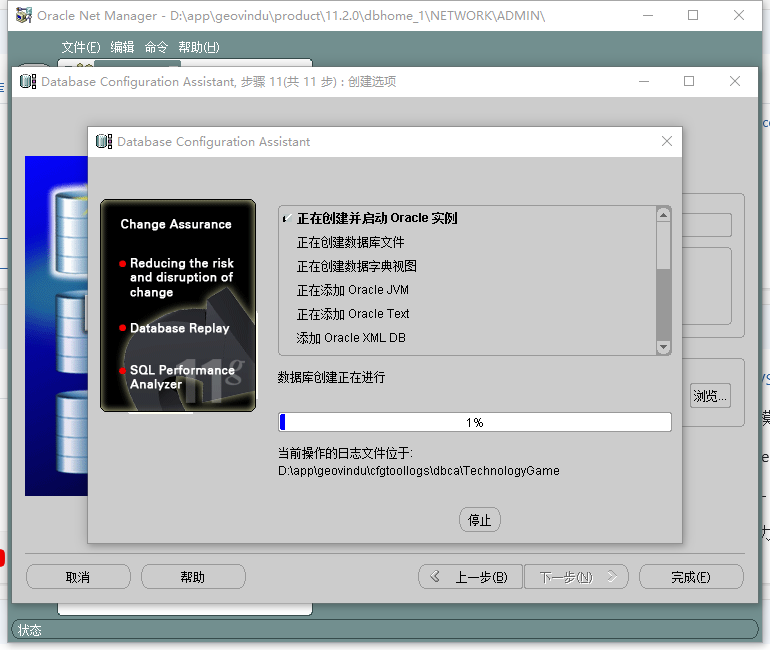Screen dimensions: 770x650
Task: Click the Oracle Net Manager title bar icon
Action: point(24,16)
